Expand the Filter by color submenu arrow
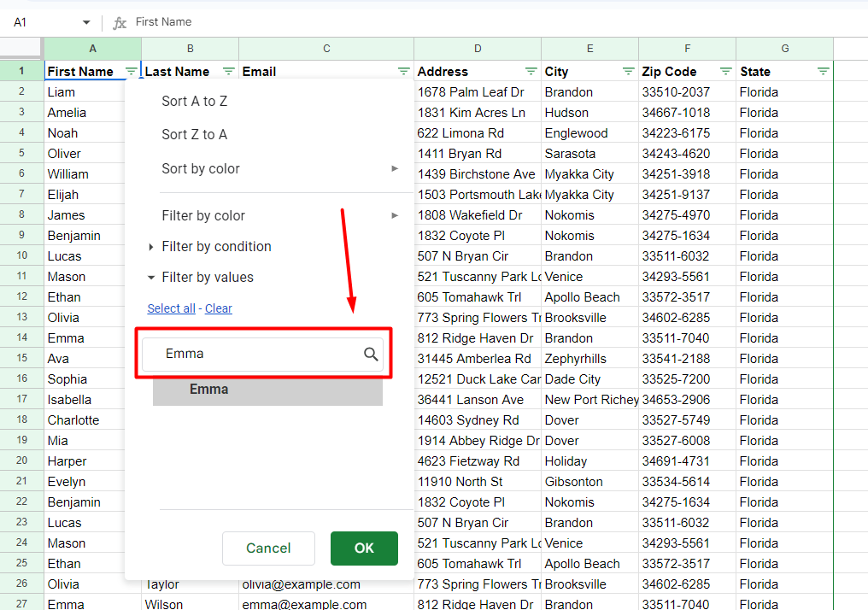 (x=395, y=215)
